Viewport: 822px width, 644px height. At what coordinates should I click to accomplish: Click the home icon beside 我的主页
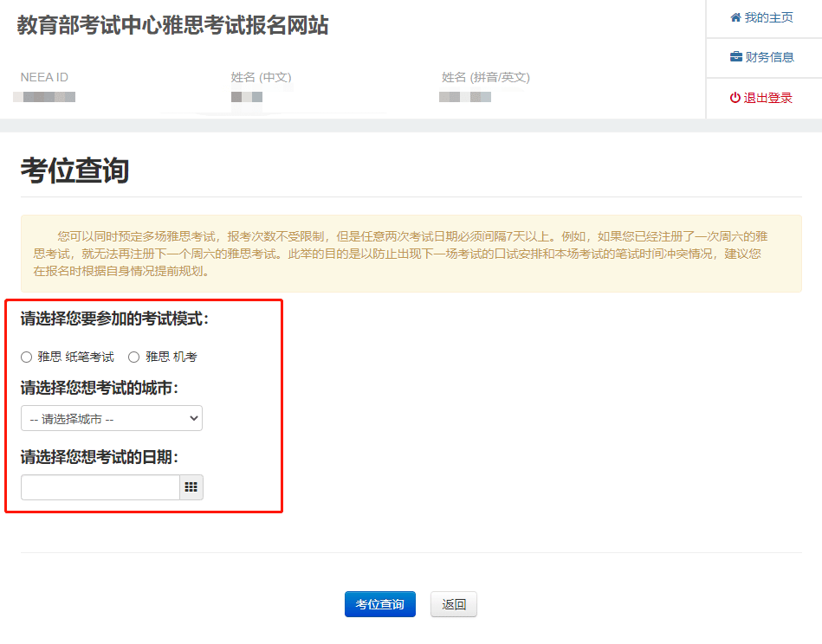coord(735,18)
